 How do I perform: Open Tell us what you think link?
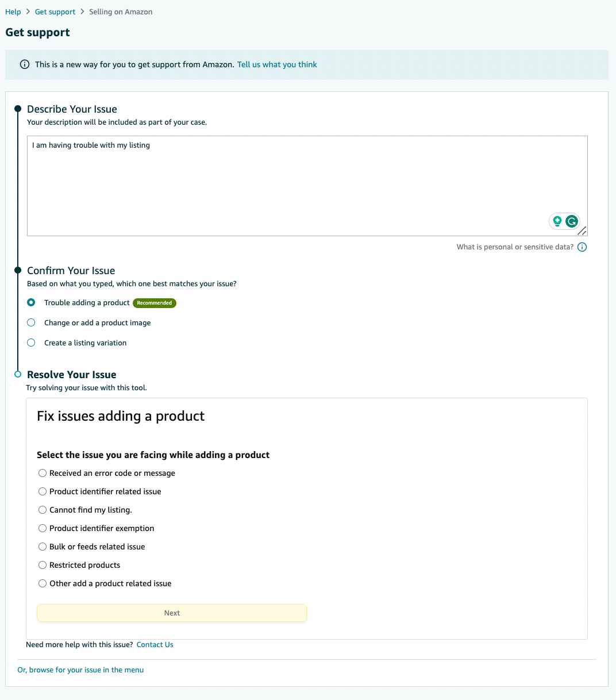click(x=277, y=64)
